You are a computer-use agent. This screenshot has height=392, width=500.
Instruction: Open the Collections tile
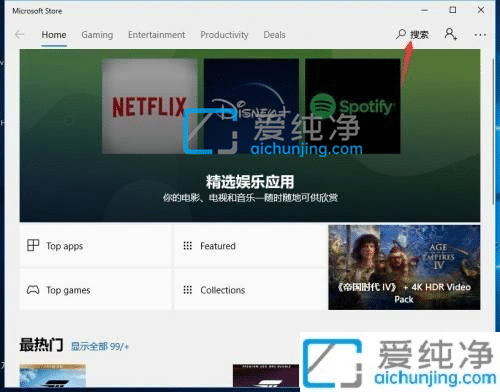[250, 290]
